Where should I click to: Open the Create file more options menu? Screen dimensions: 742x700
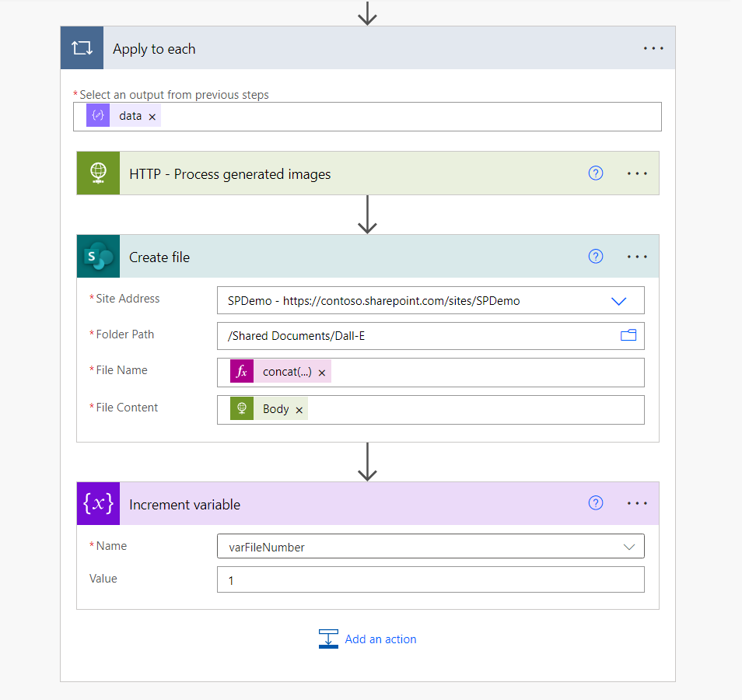[x=637, y=257]
